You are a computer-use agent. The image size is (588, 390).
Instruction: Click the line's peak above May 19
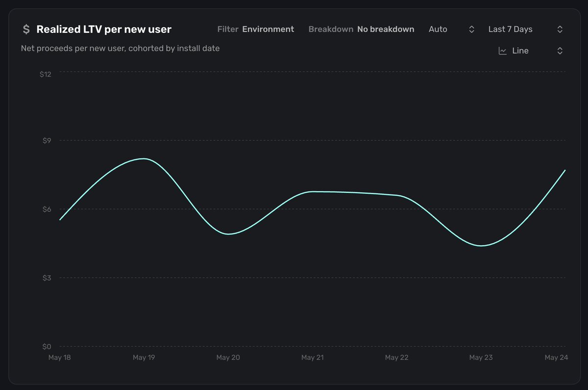tap(143, 158)
